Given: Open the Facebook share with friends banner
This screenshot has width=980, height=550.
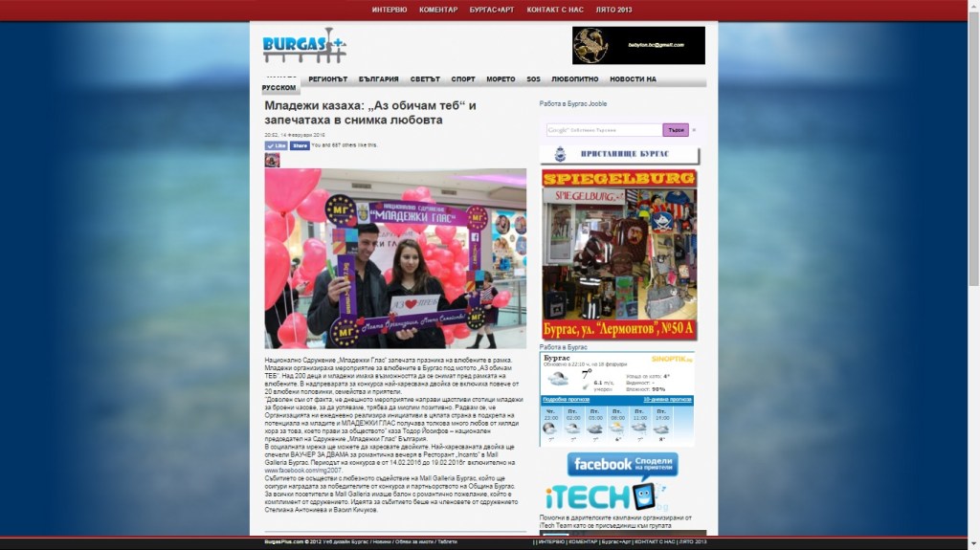Looking at the screenshot, I should [622, 465].
